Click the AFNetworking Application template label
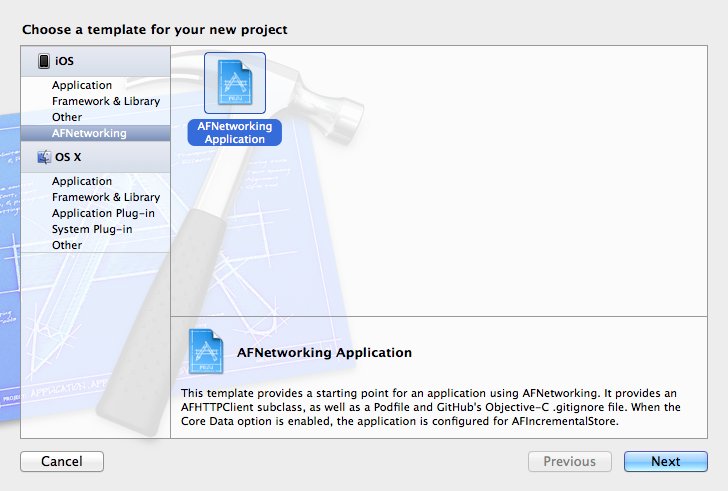 point(234,132)
